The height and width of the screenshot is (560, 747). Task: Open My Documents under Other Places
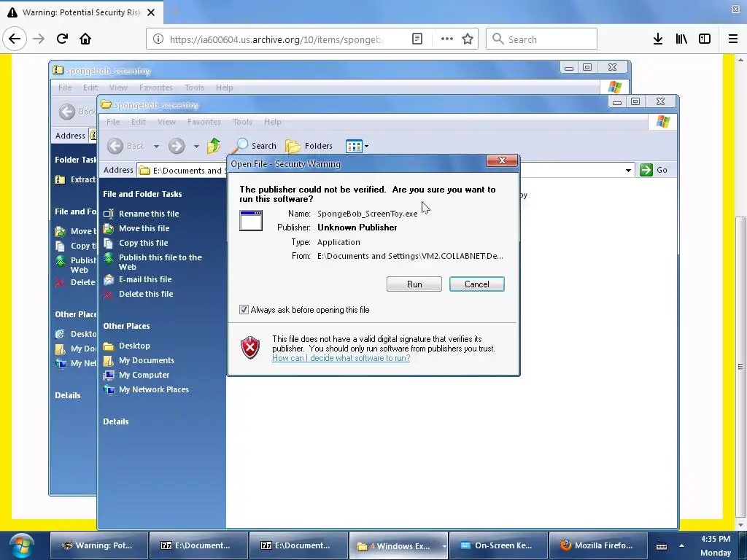[146, 360]
